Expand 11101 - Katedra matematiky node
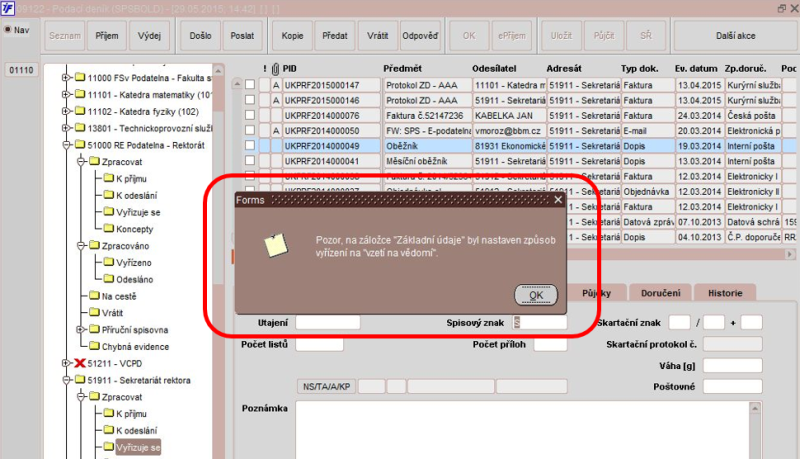The image size is (800, 459). tap(66, 94)
